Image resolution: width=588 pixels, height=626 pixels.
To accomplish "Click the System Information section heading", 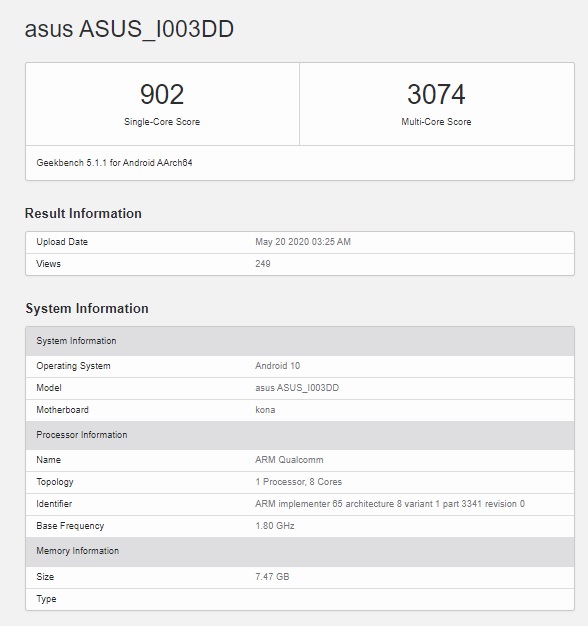I will pos(87,308).
